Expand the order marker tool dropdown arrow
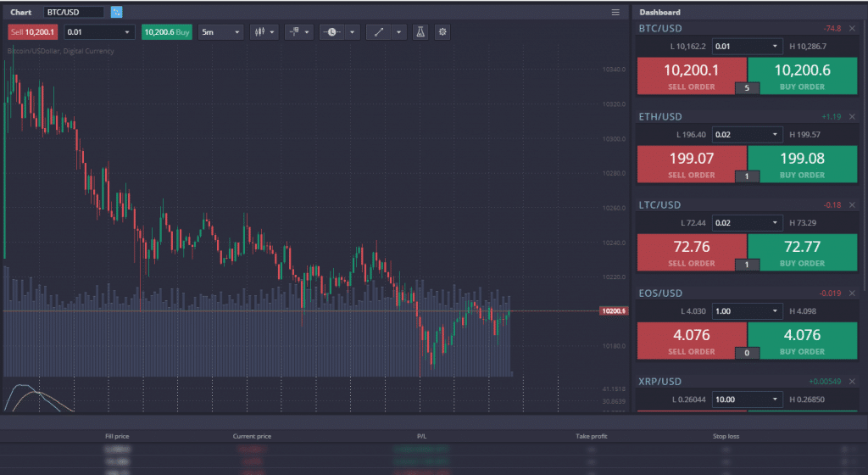 click(x=307, y=32)
